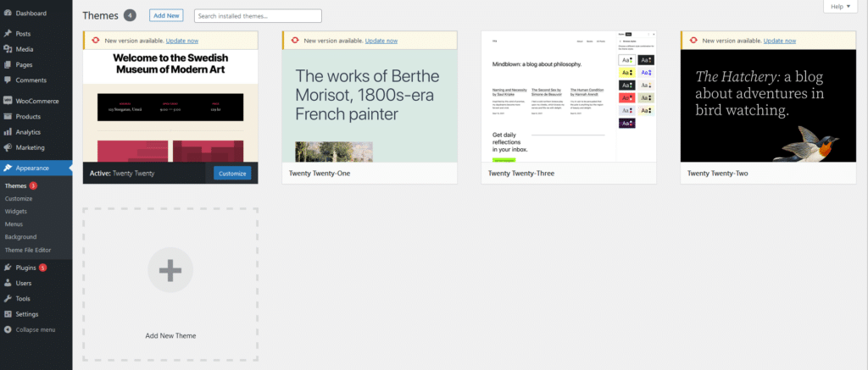Click the Themes page heading
868x370 pixels.
click(x=101, y=15)
